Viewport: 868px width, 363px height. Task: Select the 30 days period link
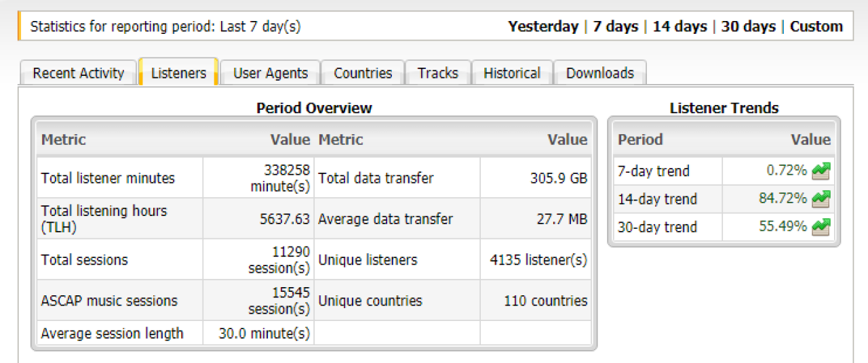[x=747, y=27]
